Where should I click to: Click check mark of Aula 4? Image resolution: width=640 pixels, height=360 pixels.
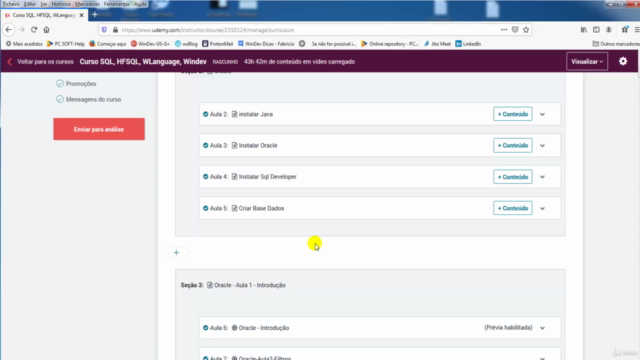tap(205, 177)
